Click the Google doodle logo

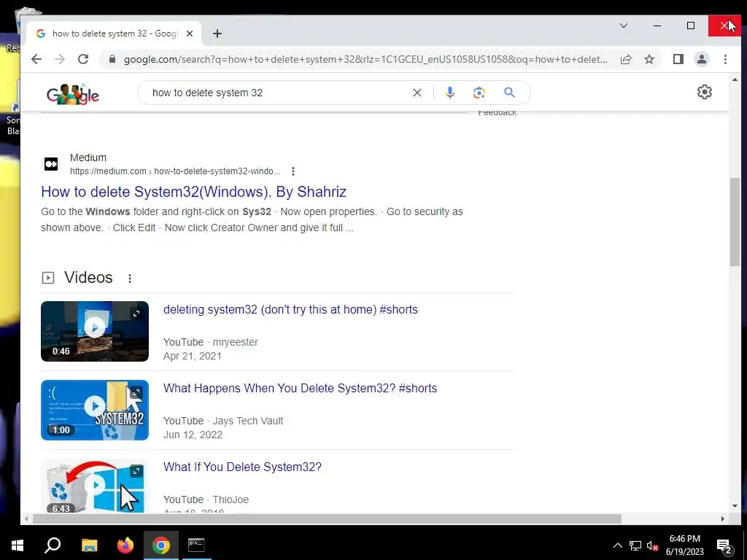72,94
